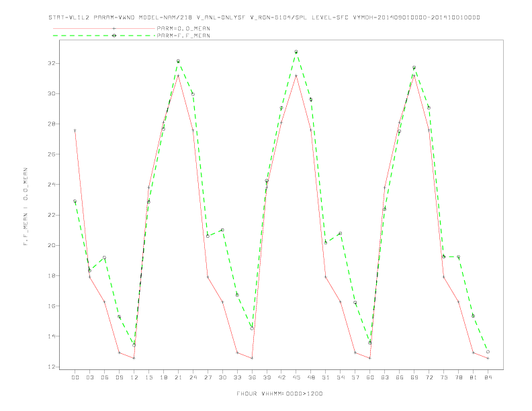The image size is (532, 411).
Task: Click the y-axis tick label 18
Action: (51, 276)
